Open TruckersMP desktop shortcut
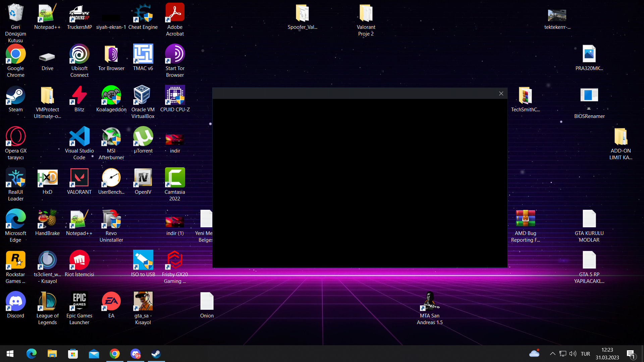 pos(79,16)
